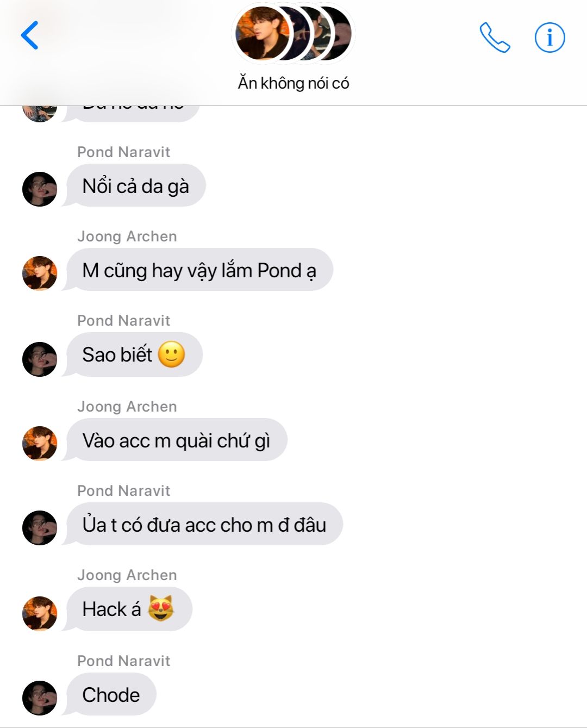Open conversation info with the i icon

[549, 38]
